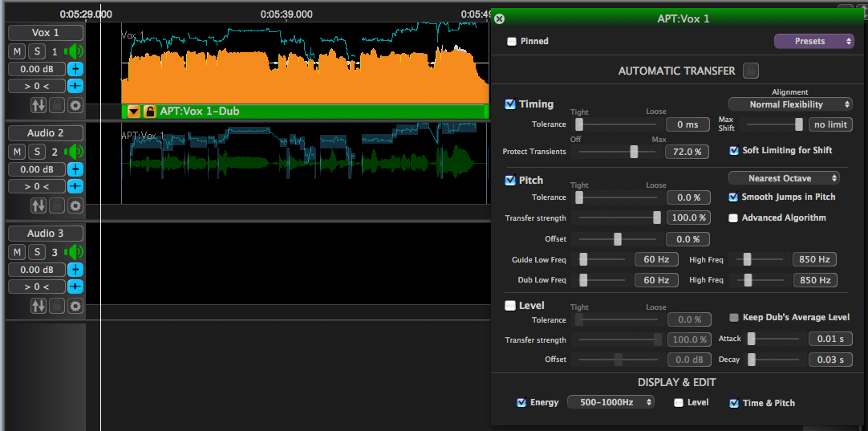
Task: Open Vox 1 track settings gear
Action: coord(75,105)
